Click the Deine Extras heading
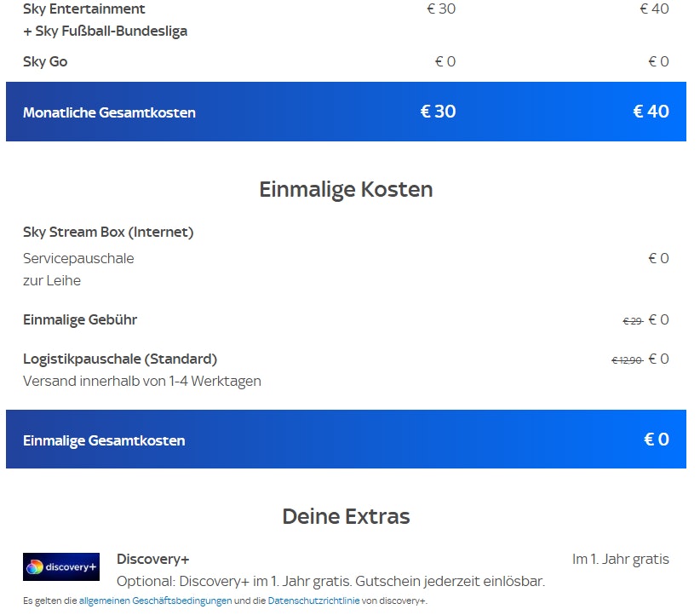The height and width of the screenshot is (615, 700). 346,516
